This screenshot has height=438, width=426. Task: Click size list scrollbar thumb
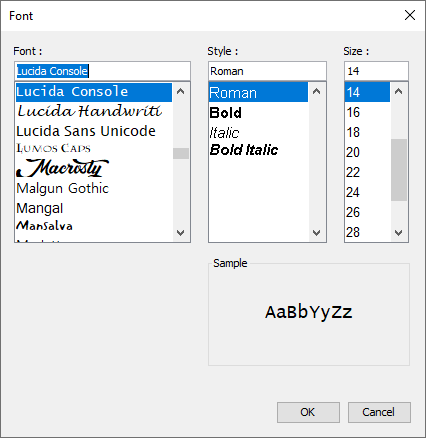point(399,170)
